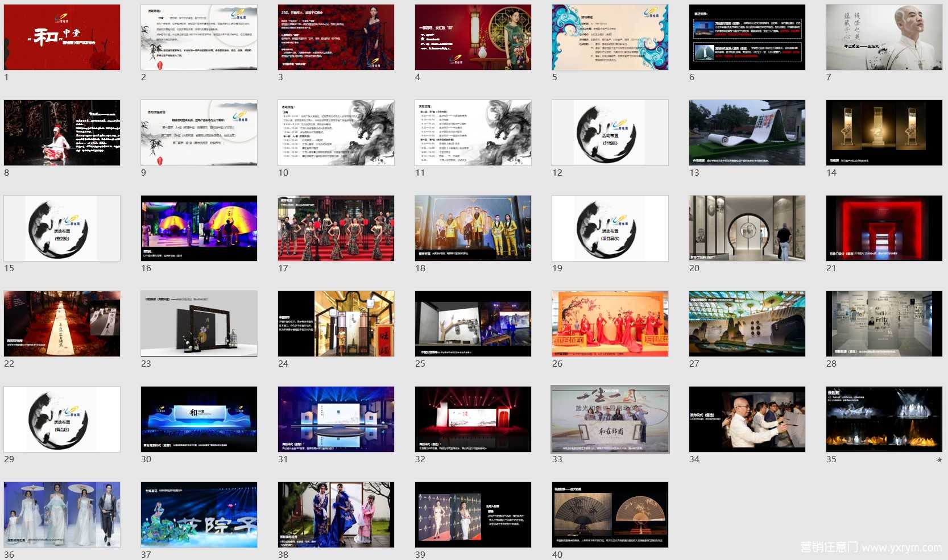Select slide 9 bamboo ink text thumbnail
This screenshot has height=560, width=948.
point(199,133)
